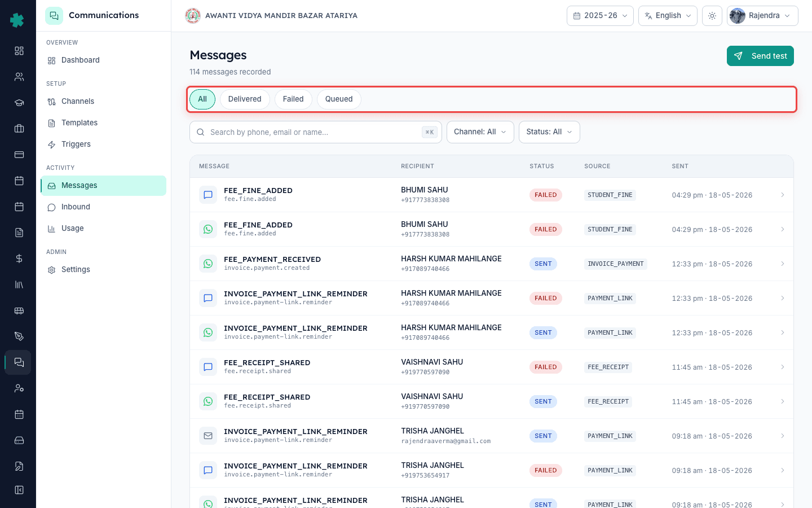
Task: Open Settings in sidebar
Action: pyautogui.click(x=103, y=270)
